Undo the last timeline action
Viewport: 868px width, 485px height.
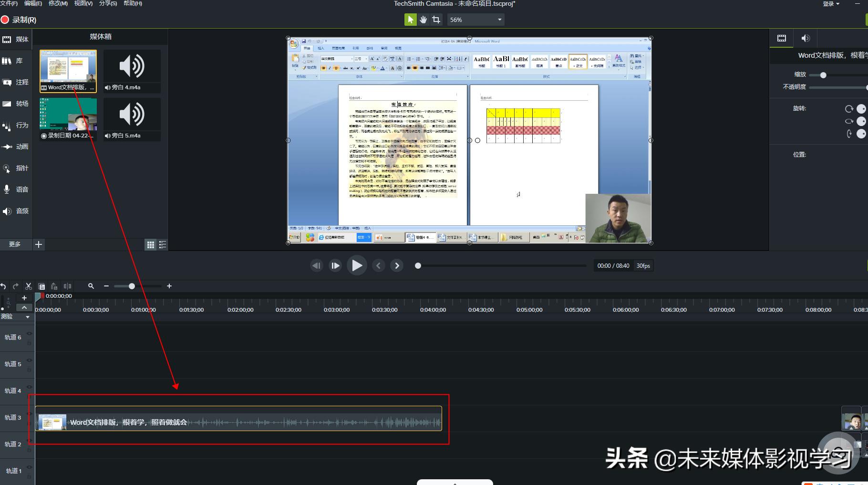[x=3, y=286]
